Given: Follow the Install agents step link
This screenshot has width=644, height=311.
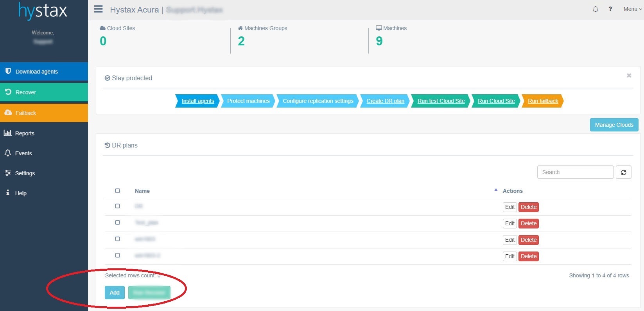Looking at the screenshot, I should (x=198, y=101).
